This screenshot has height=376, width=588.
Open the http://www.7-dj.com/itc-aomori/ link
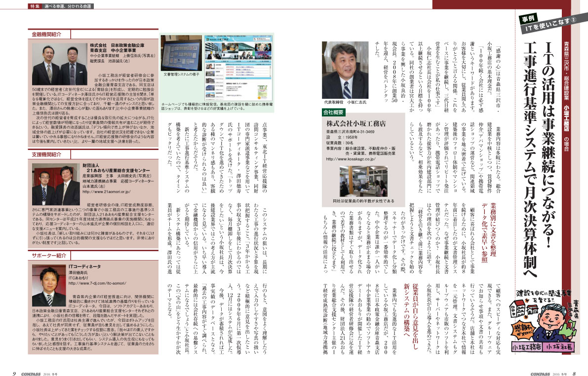click(x=98, y=283)
